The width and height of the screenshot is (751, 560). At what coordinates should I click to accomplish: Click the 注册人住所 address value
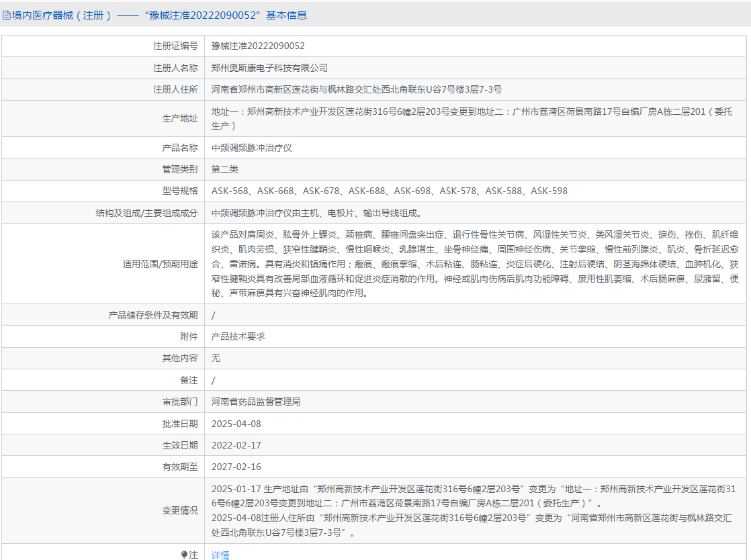(357, 89)
